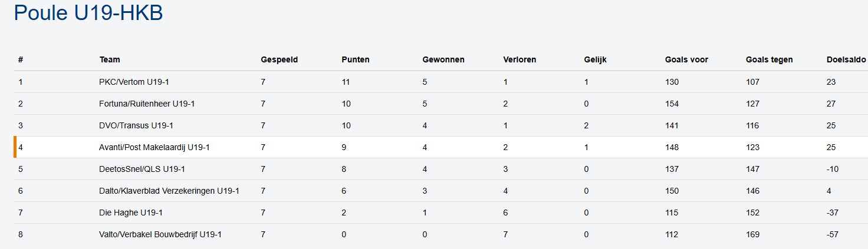Open Fortuna/Ruitenheer U19-1 team row
Screen dimensions: 868x249
pyautogui.click(x=147, y=104)
